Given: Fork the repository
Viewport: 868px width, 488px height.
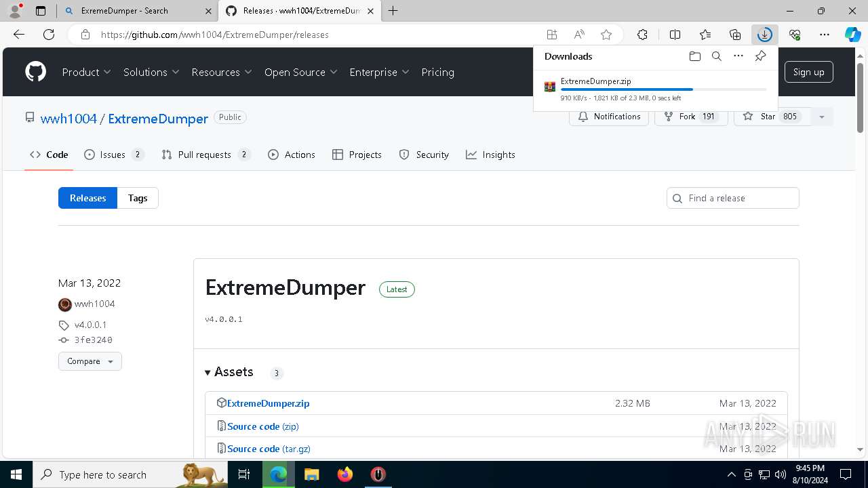Looking at the screenshot, I should coord(691,117).
